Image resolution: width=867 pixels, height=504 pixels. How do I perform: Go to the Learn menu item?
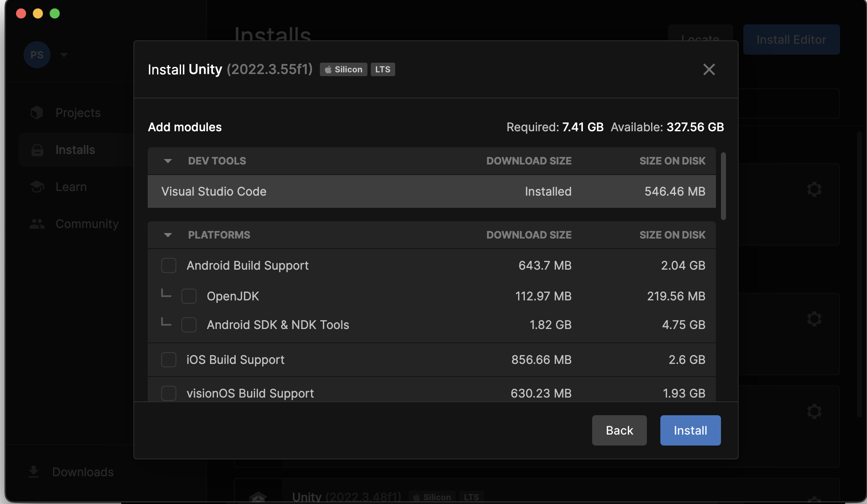(71, 187)
